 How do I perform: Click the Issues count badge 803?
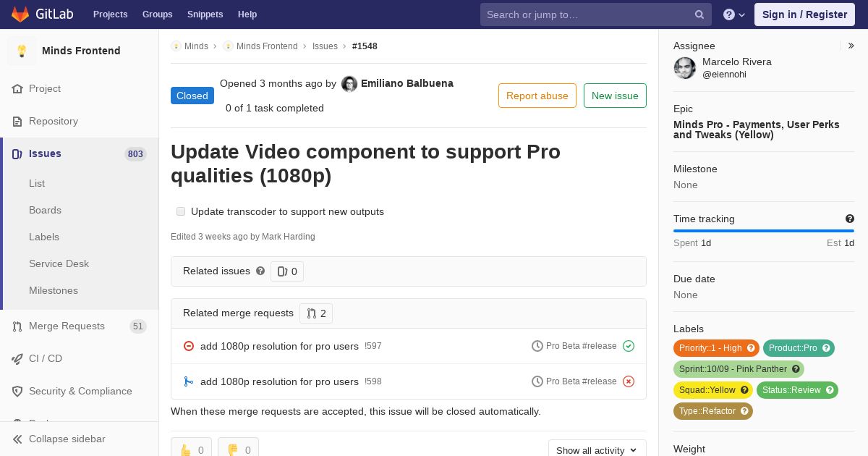click(135, 153)
